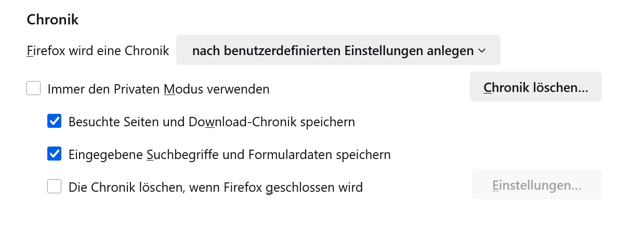644x225 pixels.
Task: Click the chevron arrow on the Chronik dropdown
Action: pyautogui.click(x=481, y=50)
